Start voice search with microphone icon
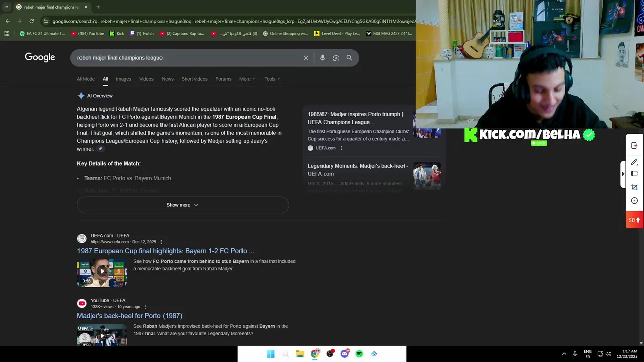This screenshot has width=644, height=362. coord(323,58)
